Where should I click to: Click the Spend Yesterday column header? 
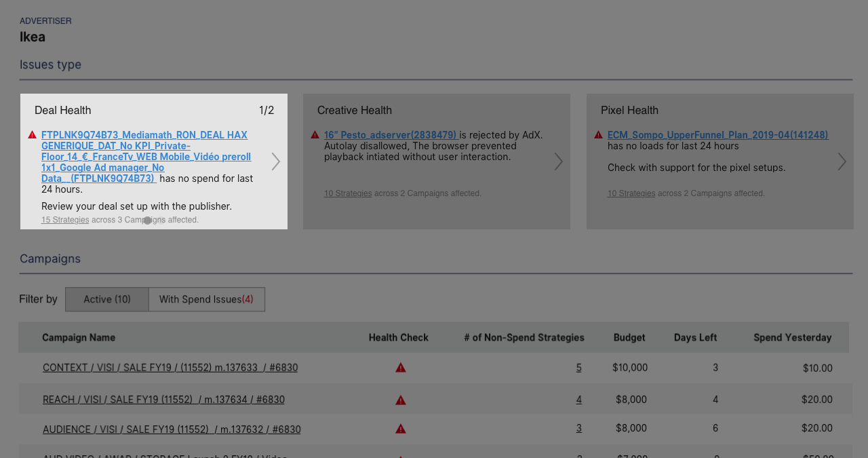tap(793, 337)
